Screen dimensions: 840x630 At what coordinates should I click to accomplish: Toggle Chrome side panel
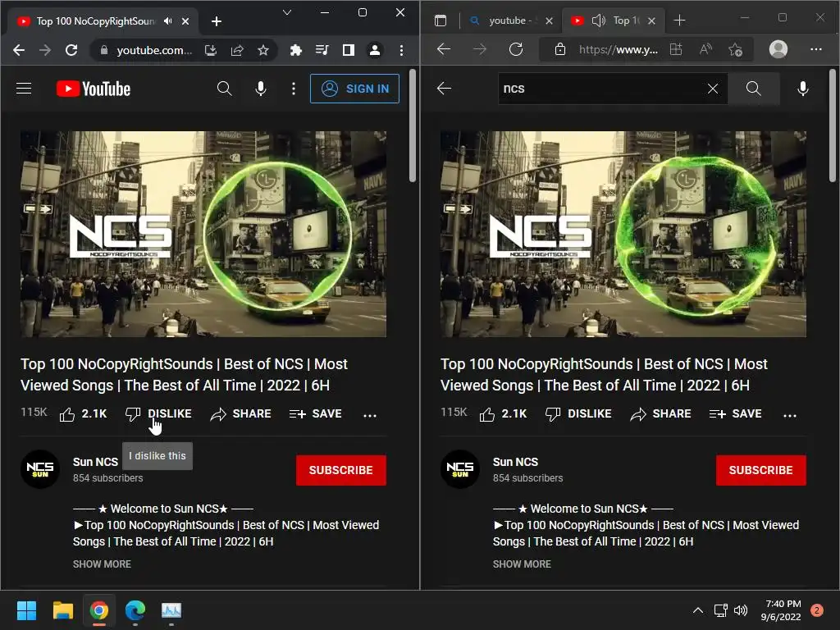[348, 50]
